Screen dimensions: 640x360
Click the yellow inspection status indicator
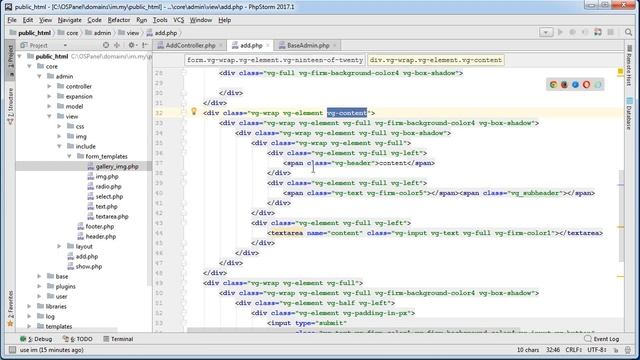(620, 72)
